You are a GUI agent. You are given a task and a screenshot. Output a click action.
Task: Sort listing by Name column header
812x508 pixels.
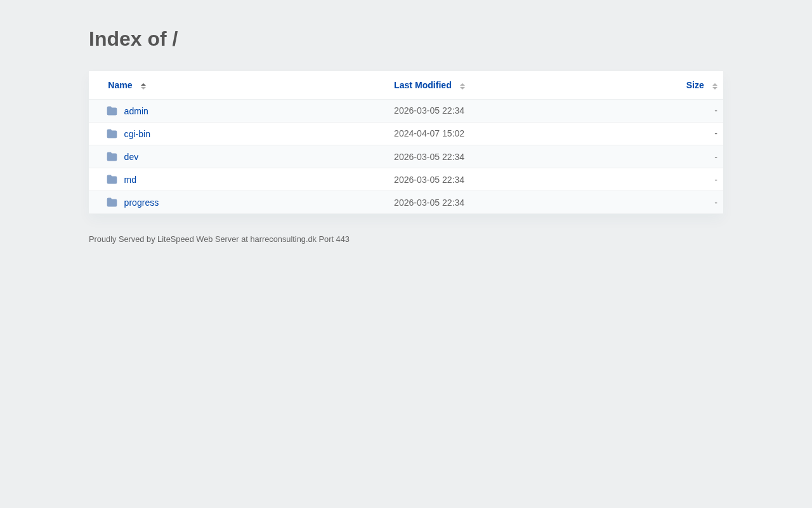120,85
